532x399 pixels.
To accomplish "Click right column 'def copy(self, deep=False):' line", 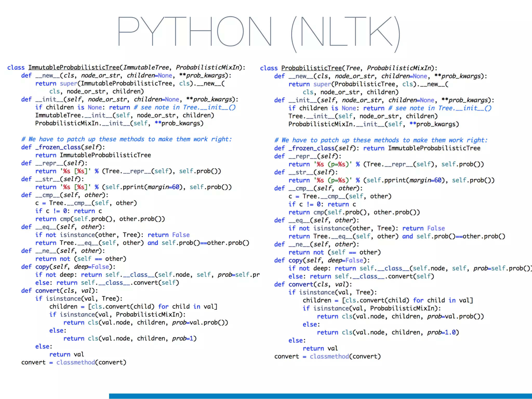I will tap(322, 260).
